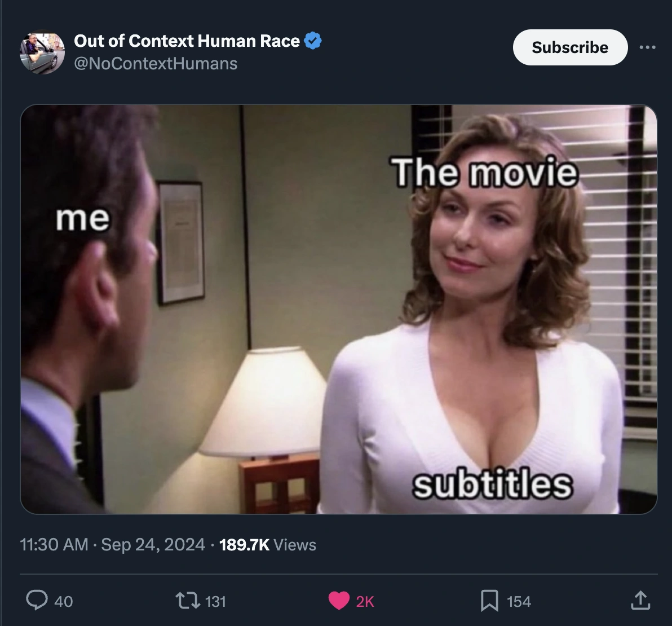
Task: View the 189.7K Views analytics
Action: tap(267, 545)
